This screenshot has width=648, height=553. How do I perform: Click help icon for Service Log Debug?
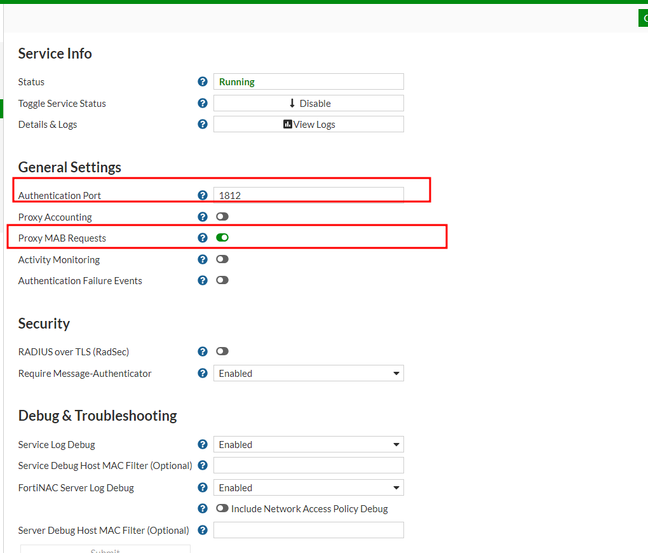203,445
